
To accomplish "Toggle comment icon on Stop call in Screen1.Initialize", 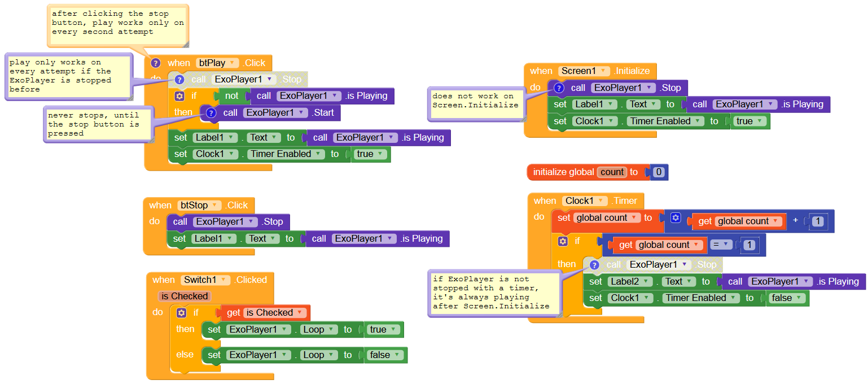I will [x=559, y=88].
